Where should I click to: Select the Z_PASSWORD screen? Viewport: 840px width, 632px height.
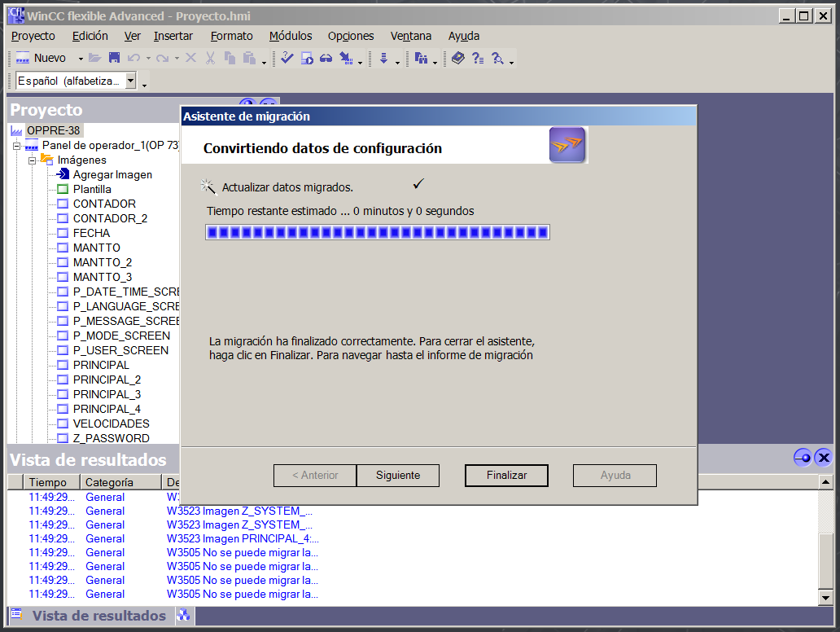coord(112,438)
